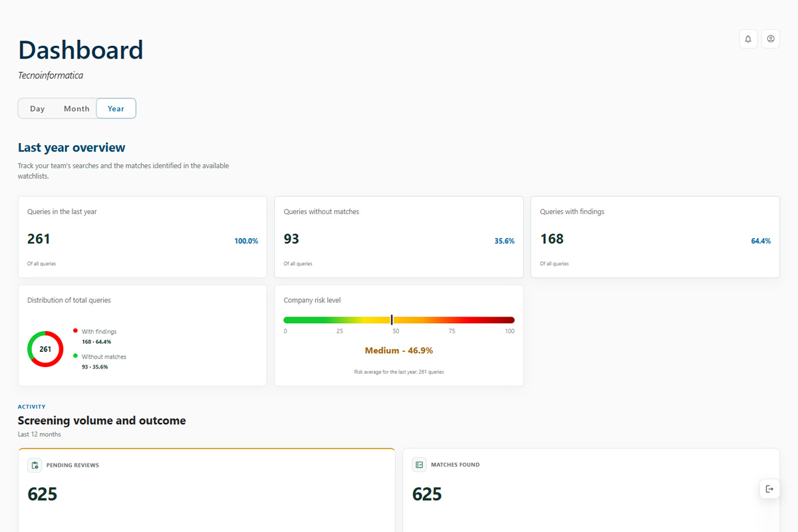This screenshot has width=798, height=532.
Task: Click the "Last 12 months" subtitle
Action: (x=39, y=434)
